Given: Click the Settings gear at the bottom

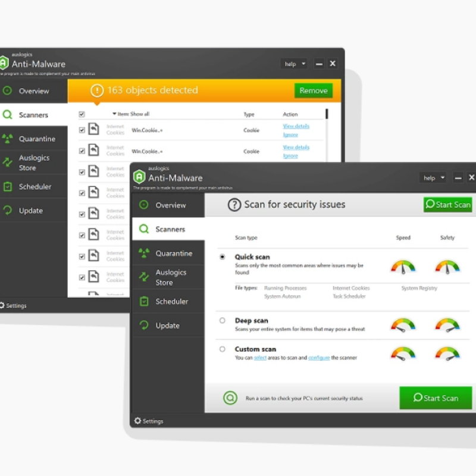Looking at the screenshot, I should pyautogui.click(x=137, y=421).
